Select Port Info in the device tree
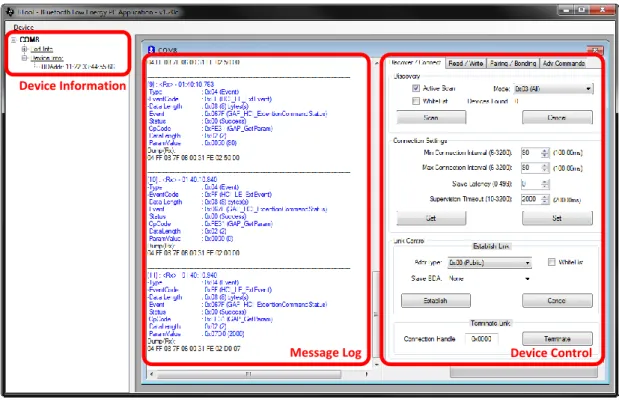 [41, 49]
